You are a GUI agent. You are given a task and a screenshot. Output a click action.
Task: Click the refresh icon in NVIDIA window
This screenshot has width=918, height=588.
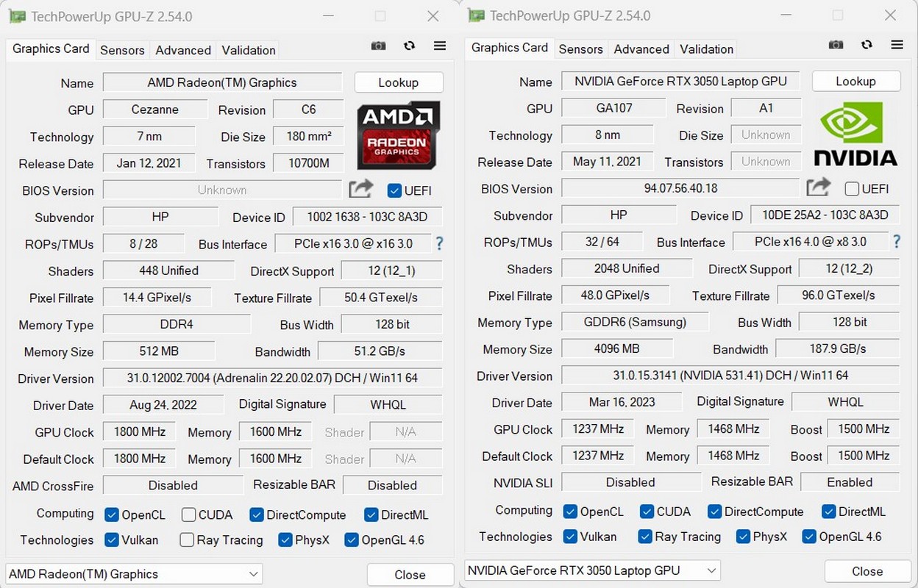click(x=867, y=45)
